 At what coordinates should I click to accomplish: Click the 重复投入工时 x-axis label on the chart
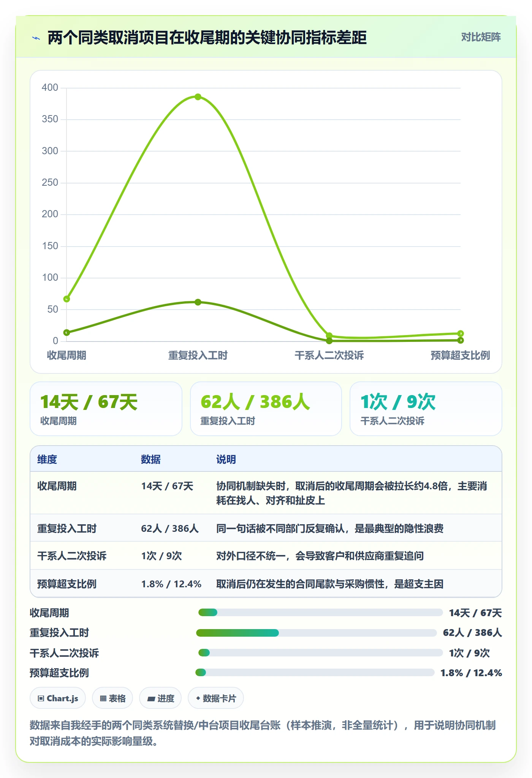(198, 355)
